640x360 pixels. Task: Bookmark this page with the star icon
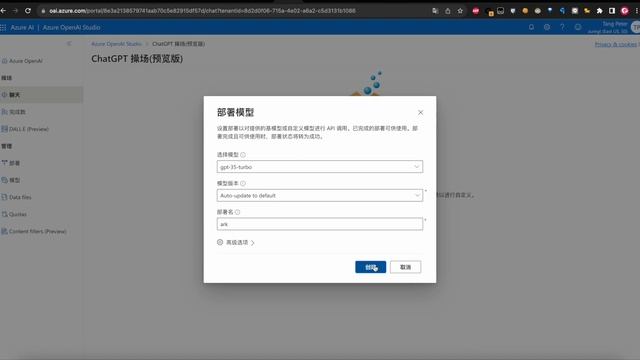pyautogui.click(x=460, y=11)
